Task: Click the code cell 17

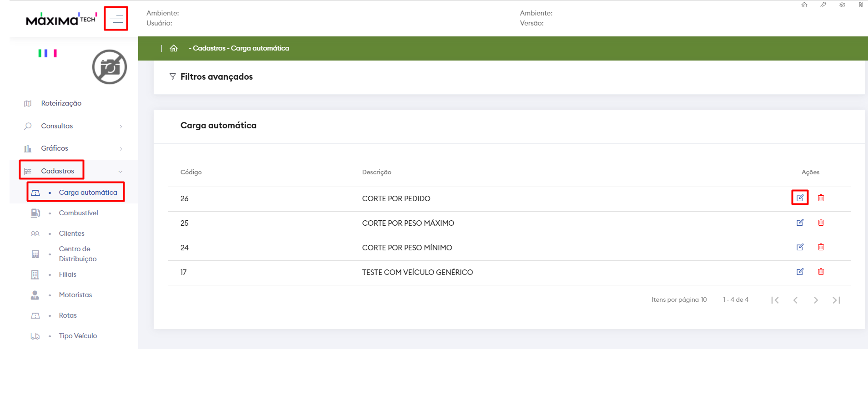Action: 184,272
